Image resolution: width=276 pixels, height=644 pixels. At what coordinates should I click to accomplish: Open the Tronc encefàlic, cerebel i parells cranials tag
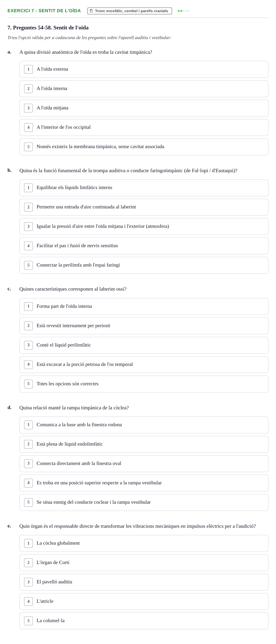click(x=130, y=11)
